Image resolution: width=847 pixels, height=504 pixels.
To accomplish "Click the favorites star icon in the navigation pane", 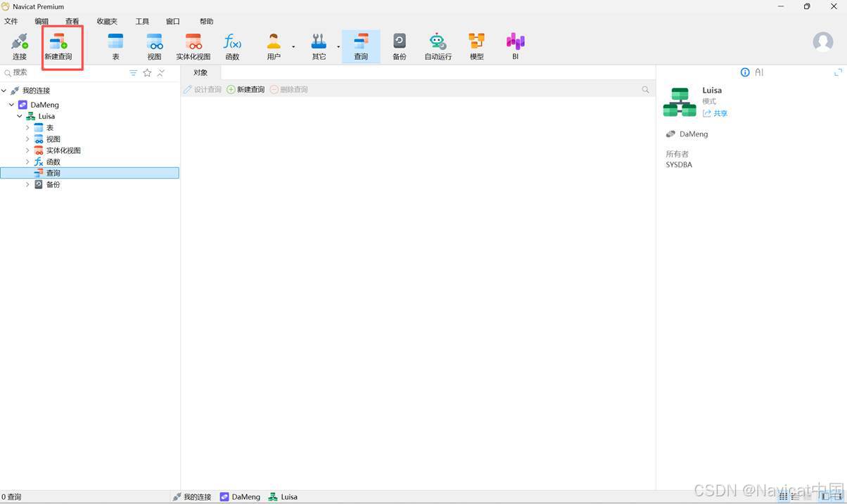I will [148, 73].
